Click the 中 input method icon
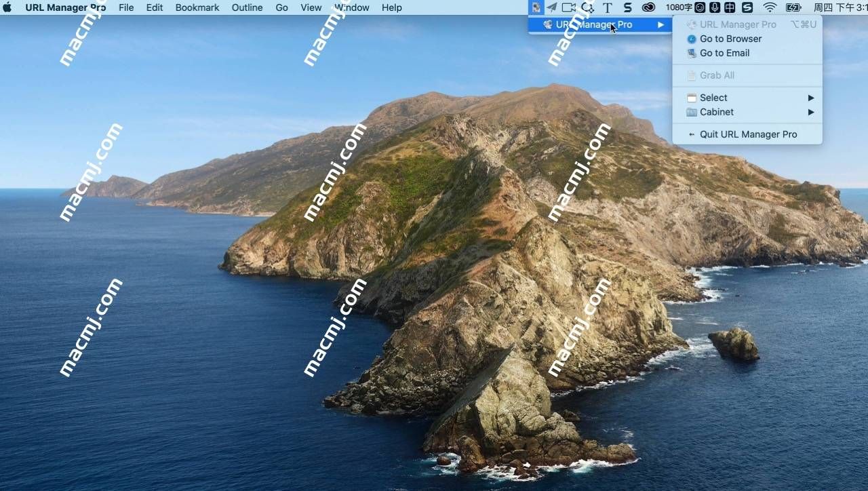 [730, 7]
